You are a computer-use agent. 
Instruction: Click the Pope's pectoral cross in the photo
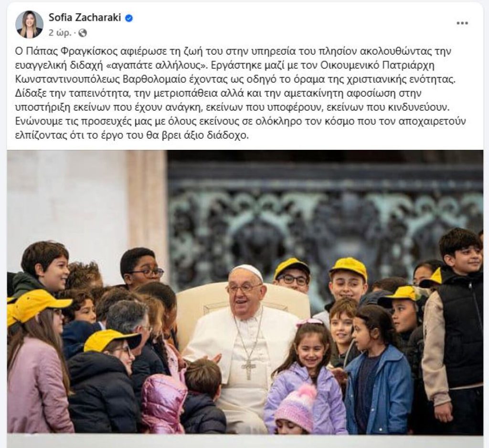(248, 368)
